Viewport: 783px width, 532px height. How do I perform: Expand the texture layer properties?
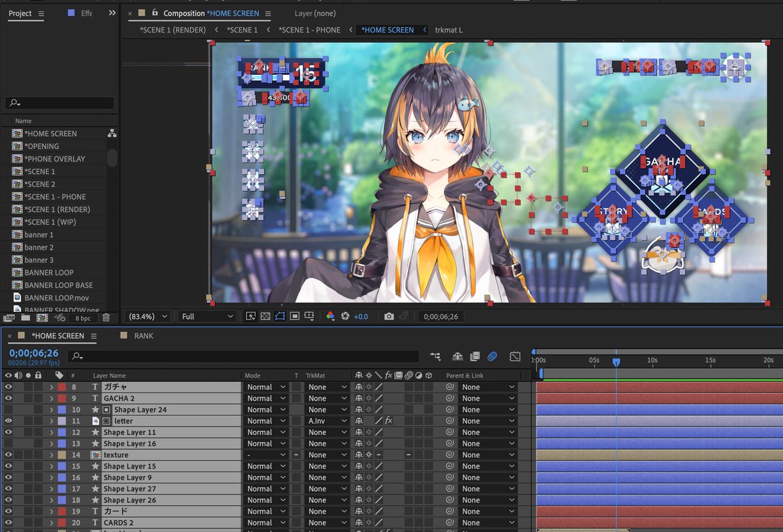[x=52, y=455]
